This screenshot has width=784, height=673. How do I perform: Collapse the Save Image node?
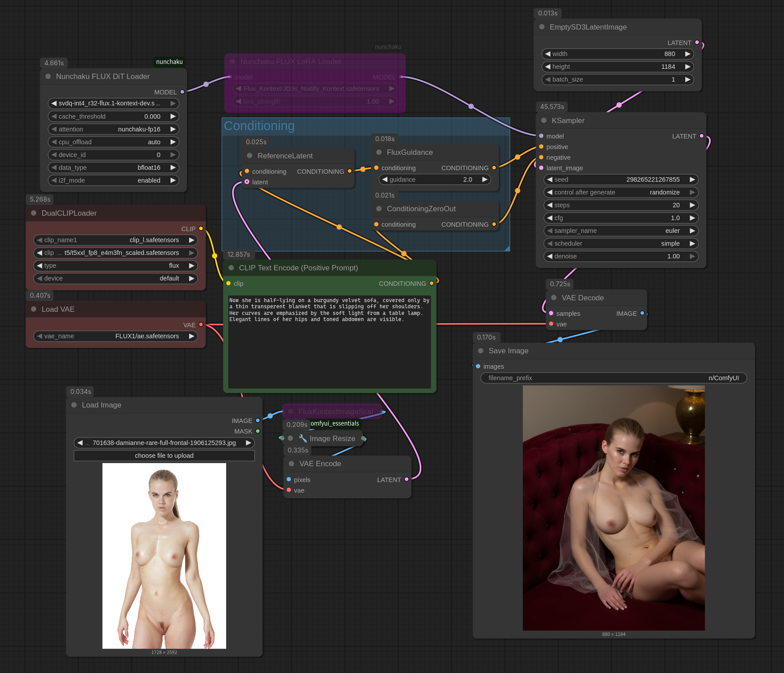click(481, 351)
